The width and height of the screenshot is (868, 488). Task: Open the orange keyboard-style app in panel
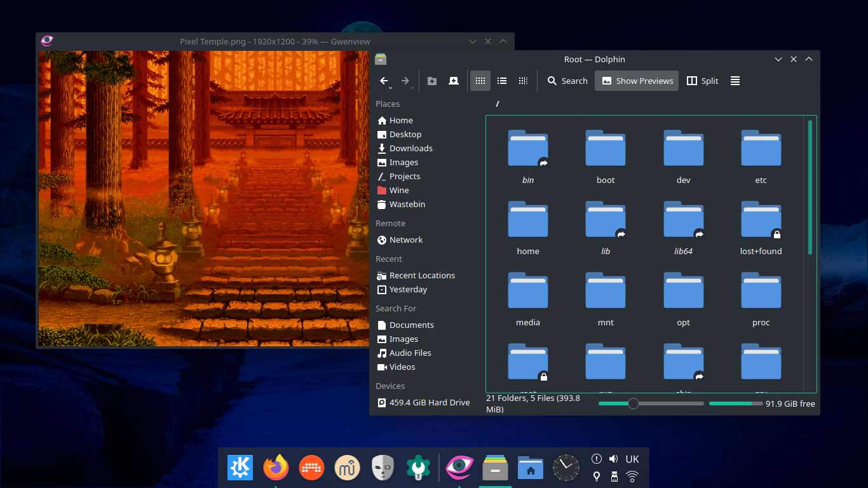point(311,468)
